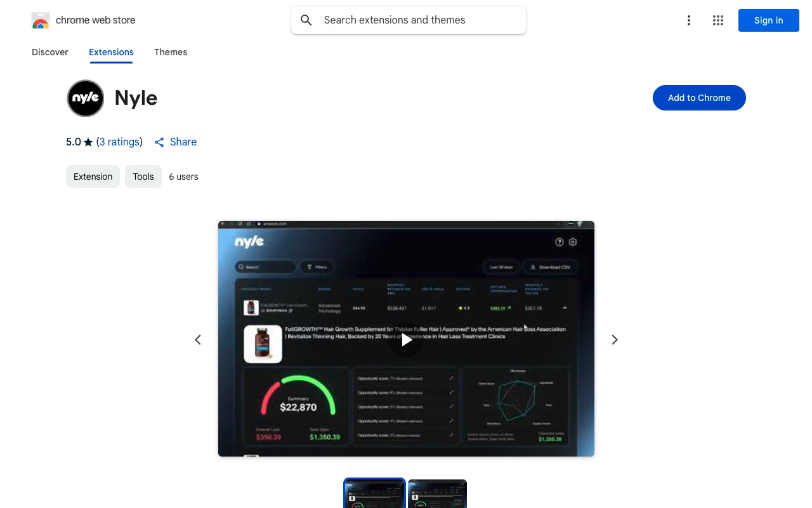The image size is (812, 508).
Task: Open the Google apps grid
Action: [x=717, y=20]
